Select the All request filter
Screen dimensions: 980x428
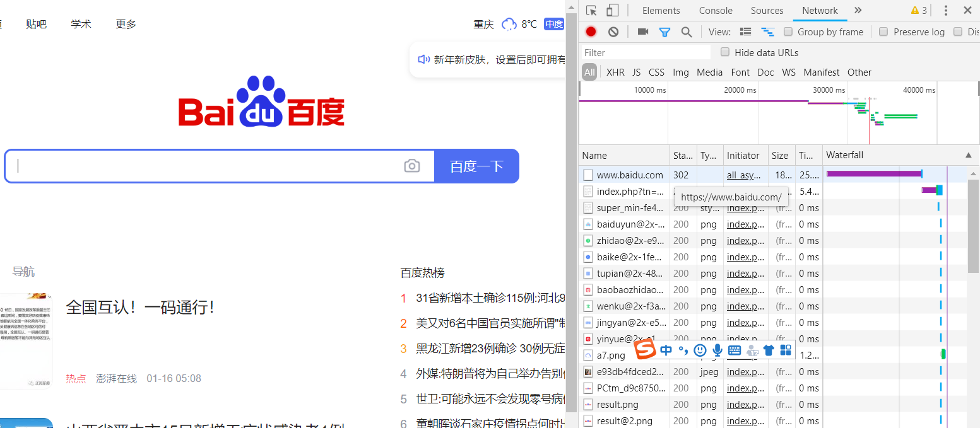(589, 72)
